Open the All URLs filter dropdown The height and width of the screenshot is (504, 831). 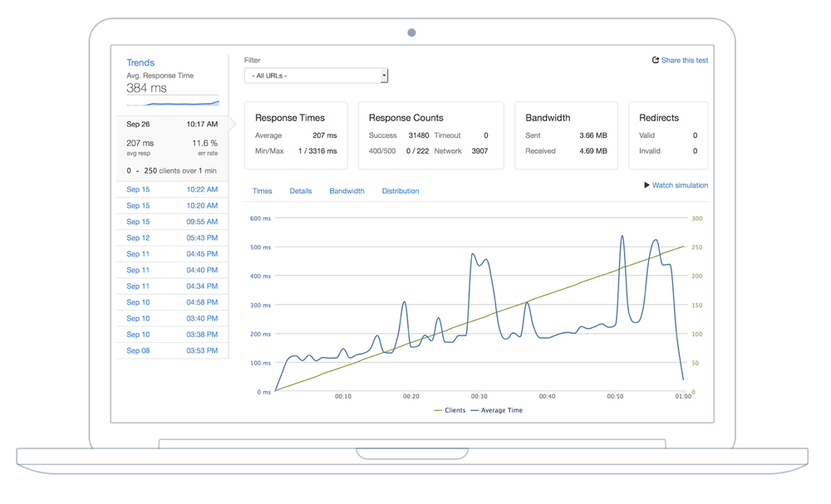point(316,75)
